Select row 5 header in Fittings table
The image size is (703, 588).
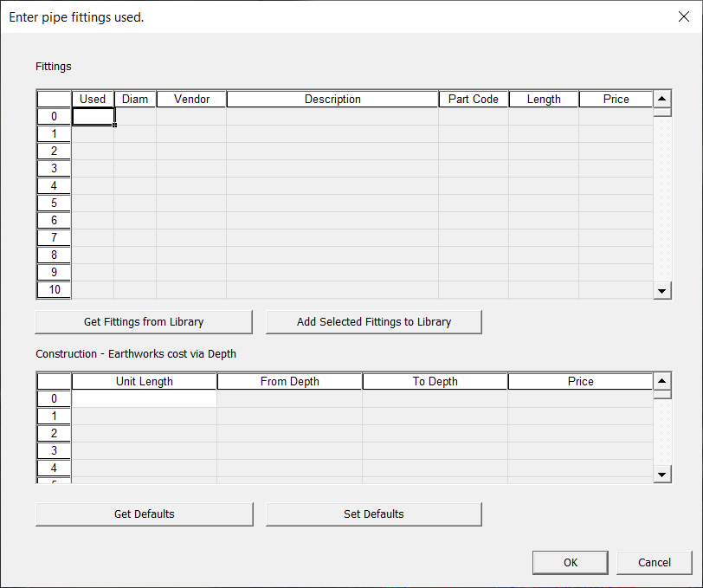(54, 204)
